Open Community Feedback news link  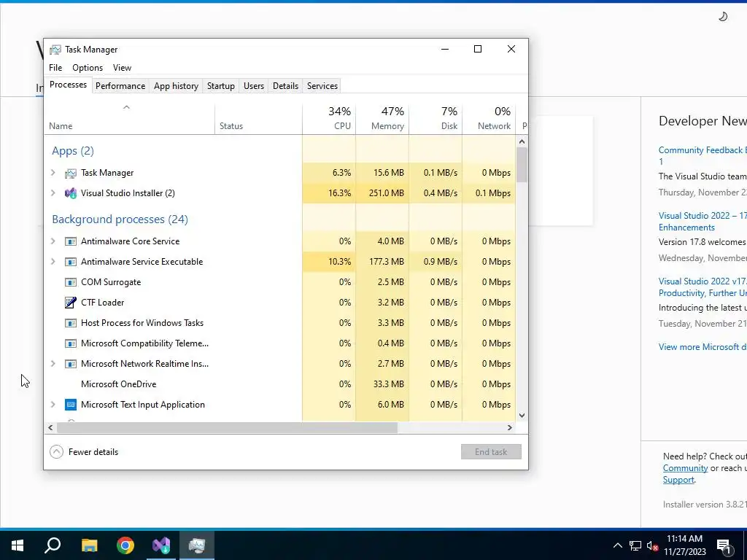coord(703,156)
